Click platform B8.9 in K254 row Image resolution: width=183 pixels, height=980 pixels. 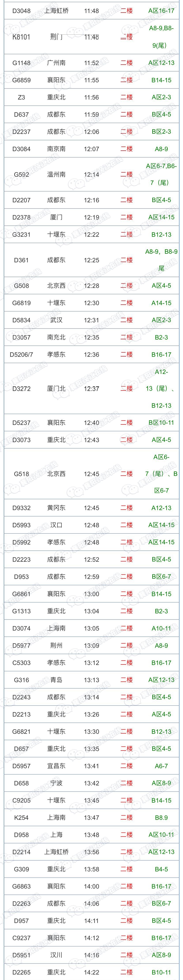pyautogui.click(x=161, y=818)
